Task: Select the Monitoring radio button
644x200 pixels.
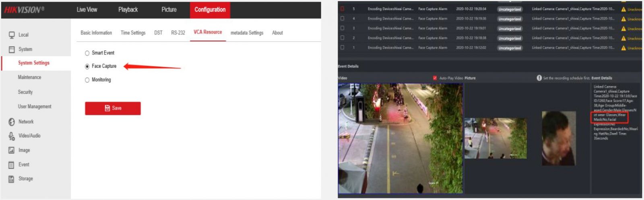Action: coord(87,80)
